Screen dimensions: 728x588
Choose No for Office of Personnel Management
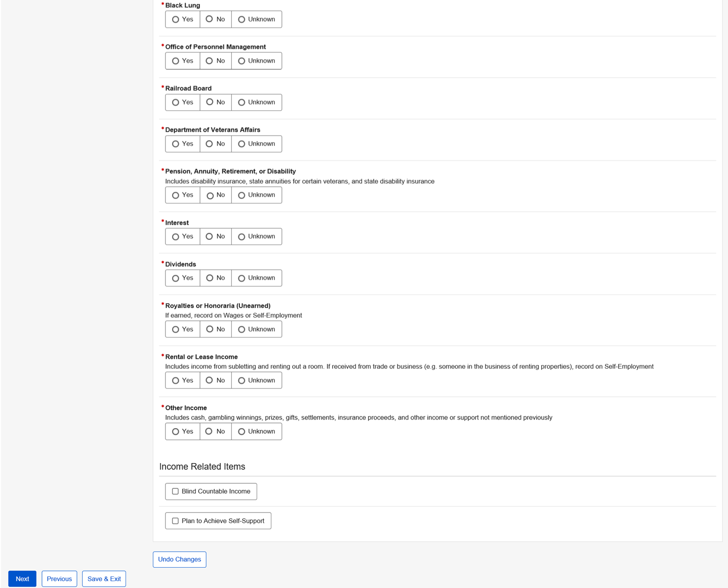click(x=209, y=61)
